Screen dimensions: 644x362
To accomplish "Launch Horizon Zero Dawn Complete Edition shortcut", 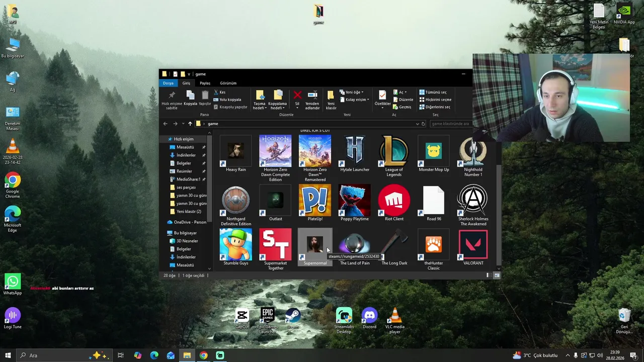I will tap(275, 158).
